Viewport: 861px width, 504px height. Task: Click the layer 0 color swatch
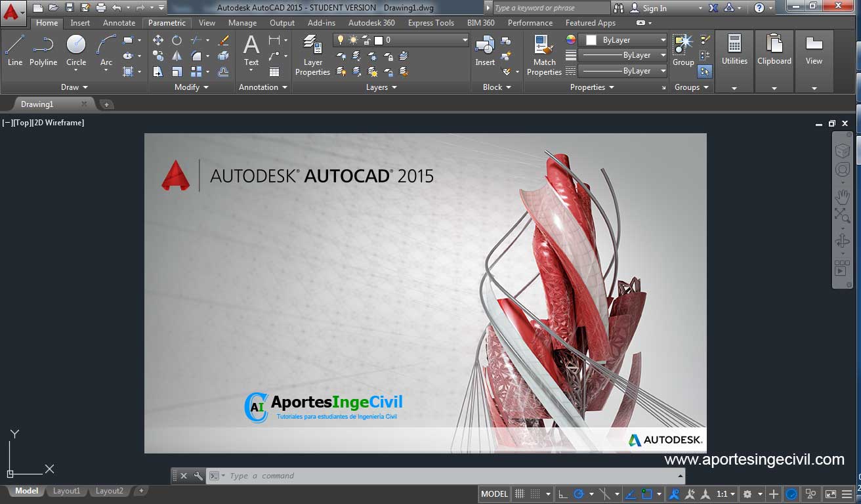coord(379,40)
